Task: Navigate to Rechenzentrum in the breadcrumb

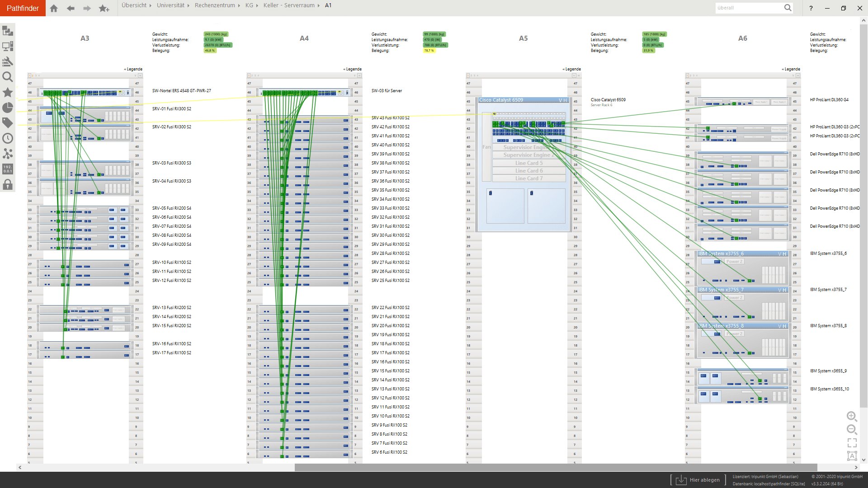Action: pyautogui.click(x=216, y=5)
